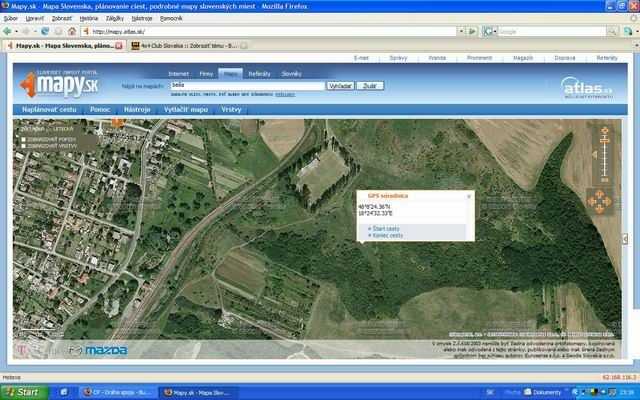
Task: Click the Vyhľadať search button
Action: click(x=340, y=86)
